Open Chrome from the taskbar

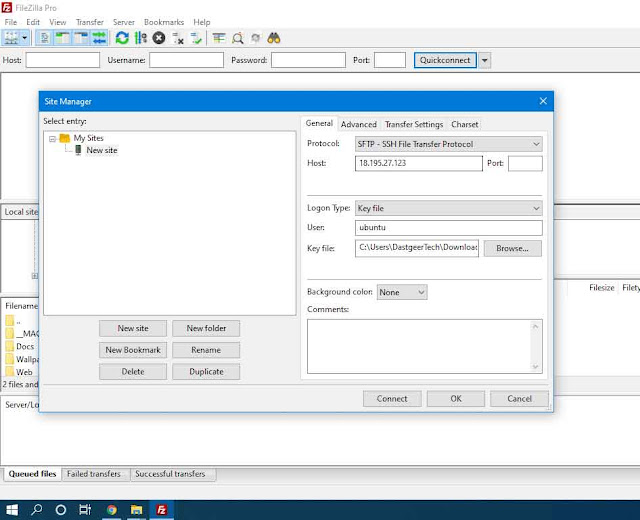pos(111,510)
